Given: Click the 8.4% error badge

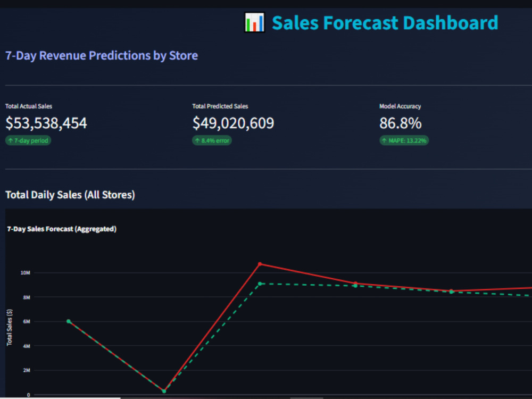Looking at the screenshot, I should [x=212, y=140].
